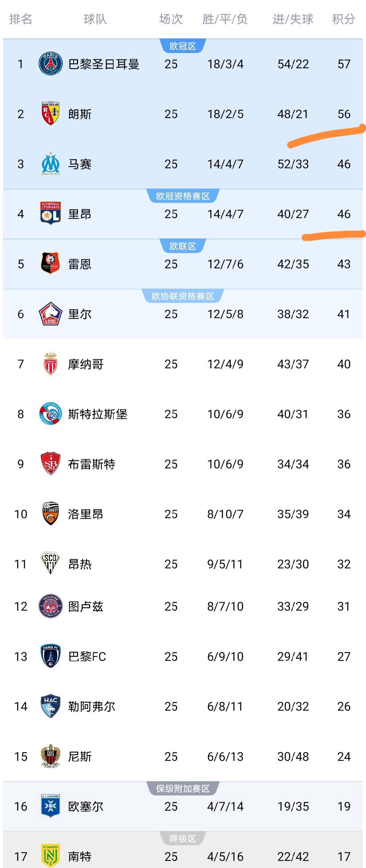
Task: Tap the 降级区 zone label
Action: coord(183,839)
